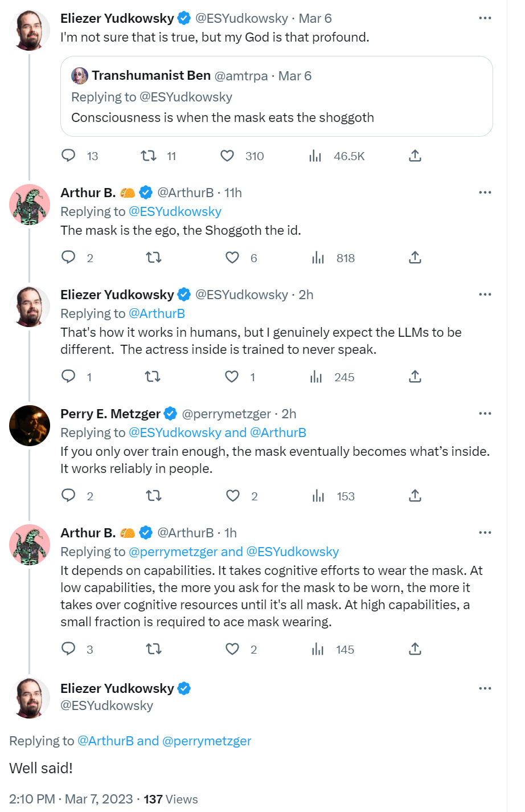Open more options on the "Well said!" tweet
The width and height of the screenshot is (525, 812).
485,688
